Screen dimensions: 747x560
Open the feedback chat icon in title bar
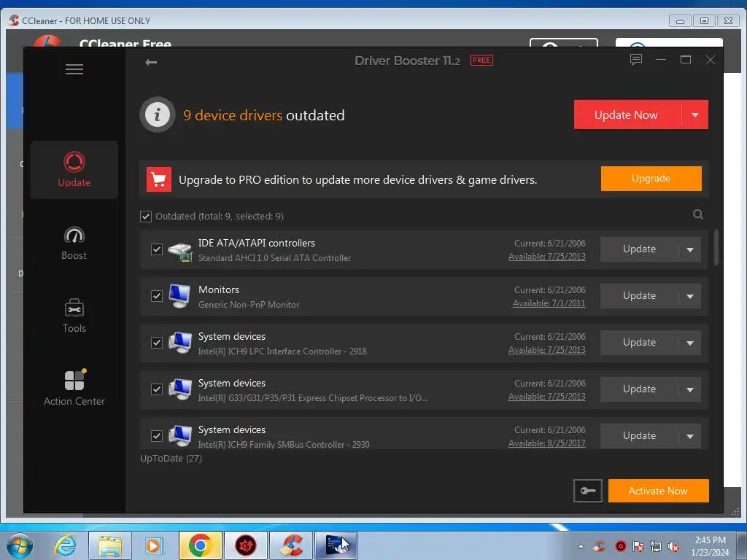636,60
